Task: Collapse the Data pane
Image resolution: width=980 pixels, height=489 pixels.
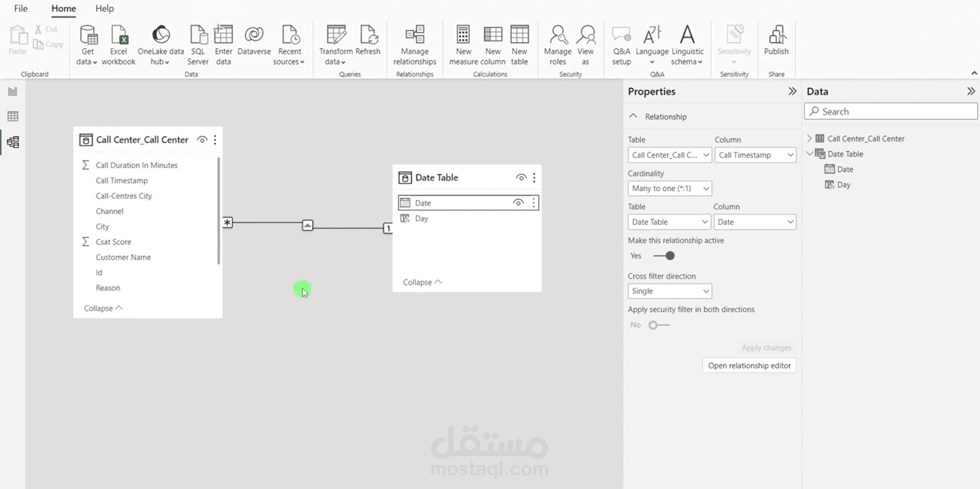Action: click(x=971, y=91)
